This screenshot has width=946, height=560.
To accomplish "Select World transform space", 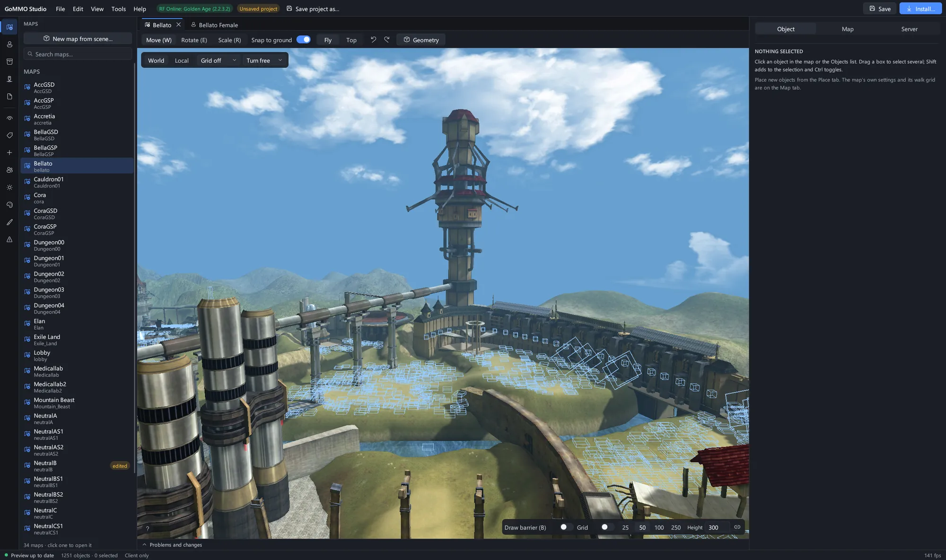I will pyautogui.click(x=156, y=61).
